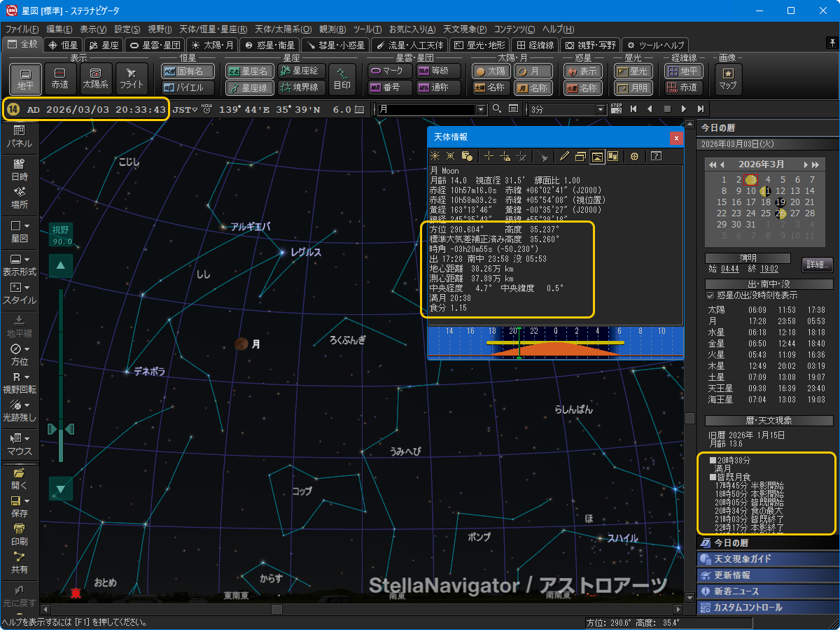Click the 共有 share icon
The height and width of the screenshot is (630, 840).
[x=19, y=557]
